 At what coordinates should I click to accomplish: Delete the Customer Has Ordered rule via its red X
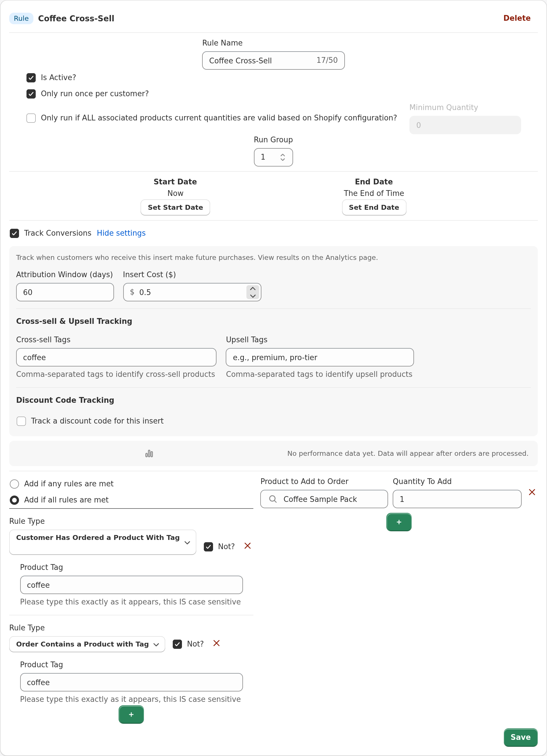248,546
